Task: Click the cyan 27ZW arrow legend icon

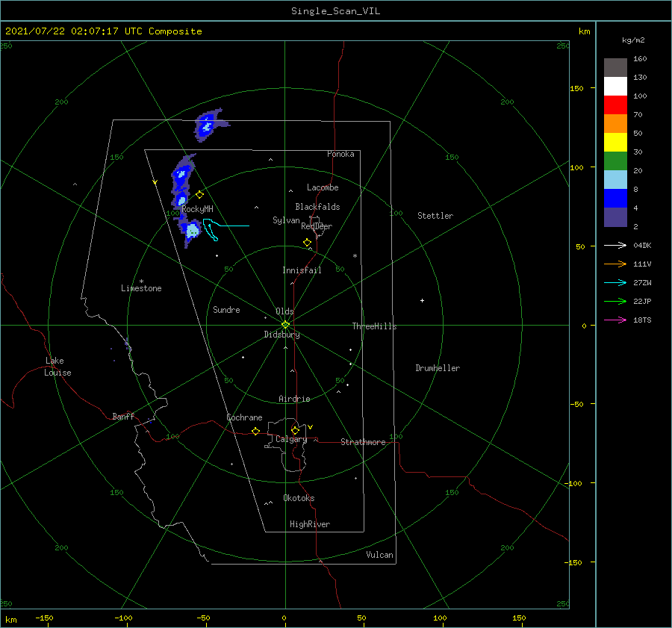Action: [x=615, y=282]
